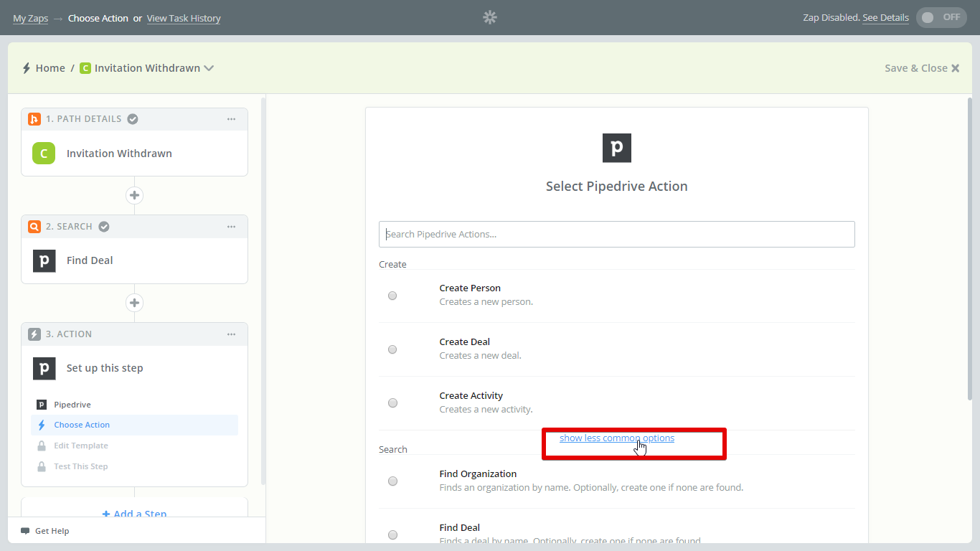Image resolution: width=980 pixels, height=551 pixels.
Task: Click the Pipedrive icon beside Find Deal
Action: click(44, 260)
